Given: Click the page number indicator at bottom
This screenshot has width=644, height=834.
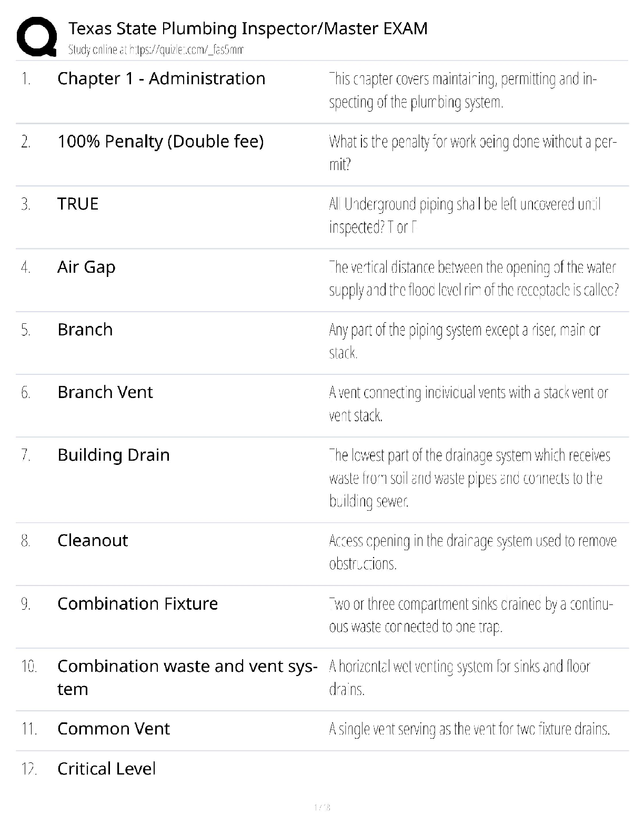Looking at the screenshot, I should pyautogui.click(x=321, y=807).
